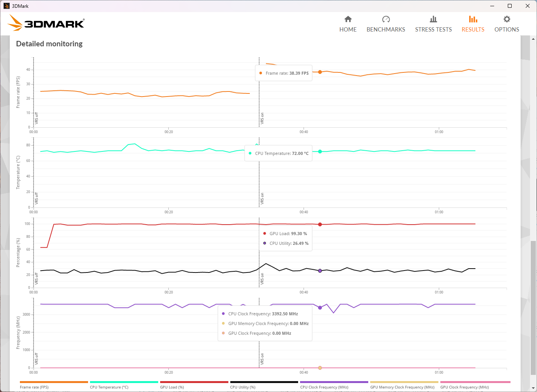Maximize the 3DMark window
This screenshot has height=392, width=537.
point(509,6)
